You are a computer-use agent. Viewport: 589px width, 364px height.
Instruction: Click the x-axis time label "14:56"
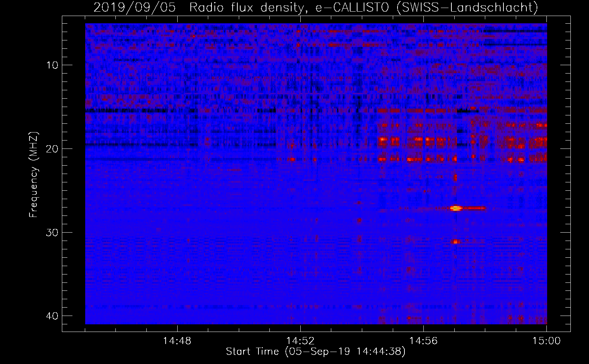click(424, 341)
